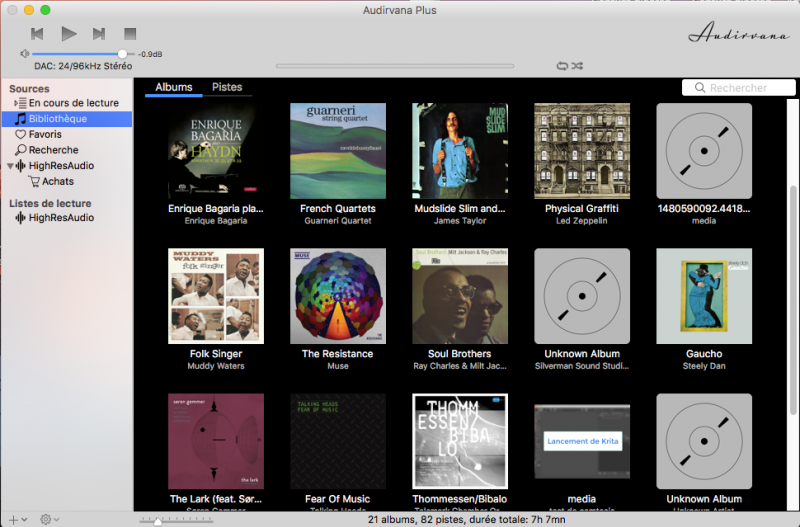Open Recherche magnifier item in sidebar
Image resolution: width=800 pixels, height=527 pixels.
click(x=46, y=150)
